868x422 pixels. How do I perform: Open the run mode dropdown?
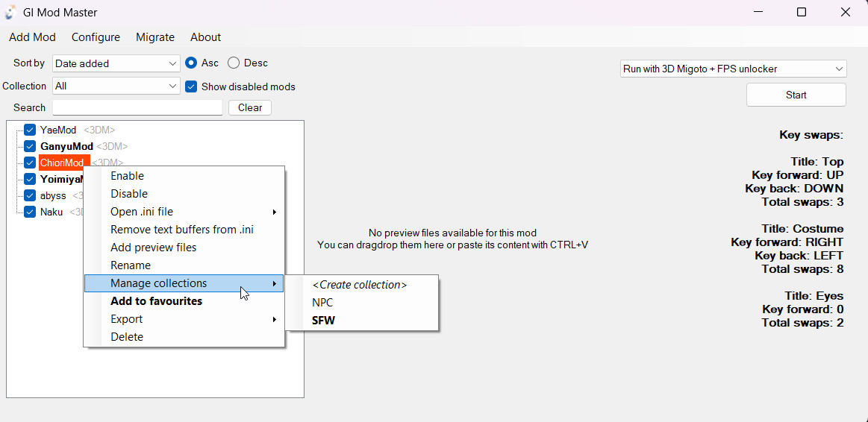733,69
